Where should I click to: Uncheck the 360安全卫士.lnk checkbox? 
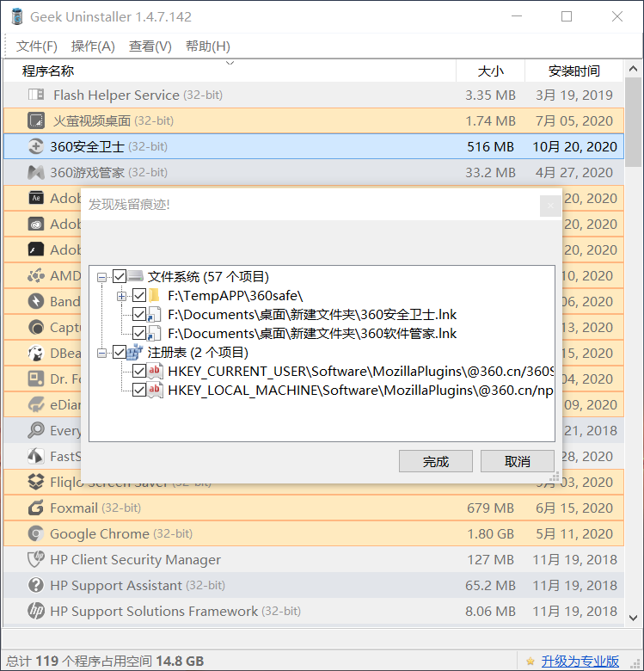(139, 314)
